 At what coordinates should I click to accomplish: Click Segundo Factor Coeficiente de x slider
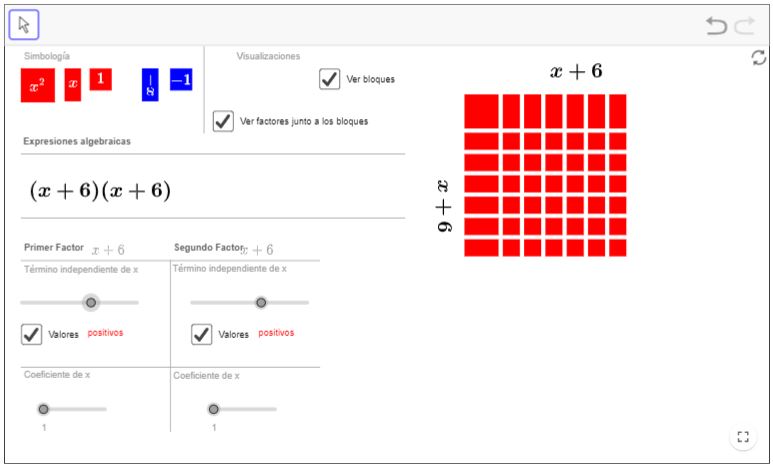pyautogui.click(x=213, y=409)
